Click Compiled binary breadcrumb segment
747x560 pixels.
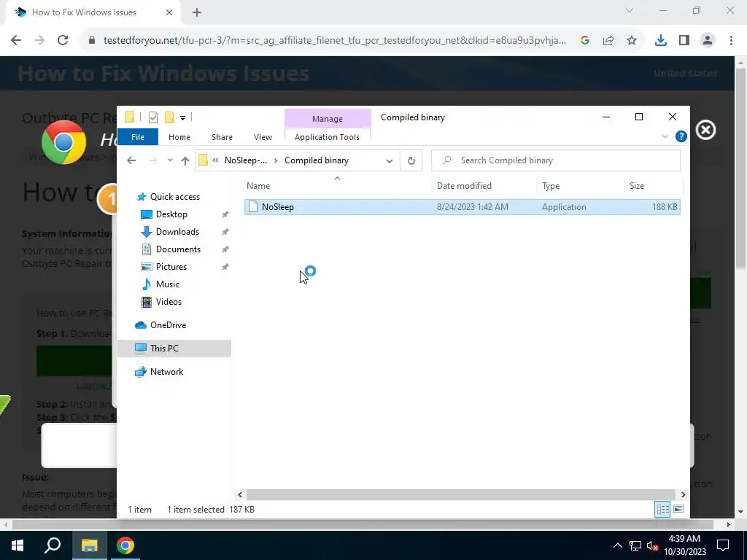coord(317,160)
